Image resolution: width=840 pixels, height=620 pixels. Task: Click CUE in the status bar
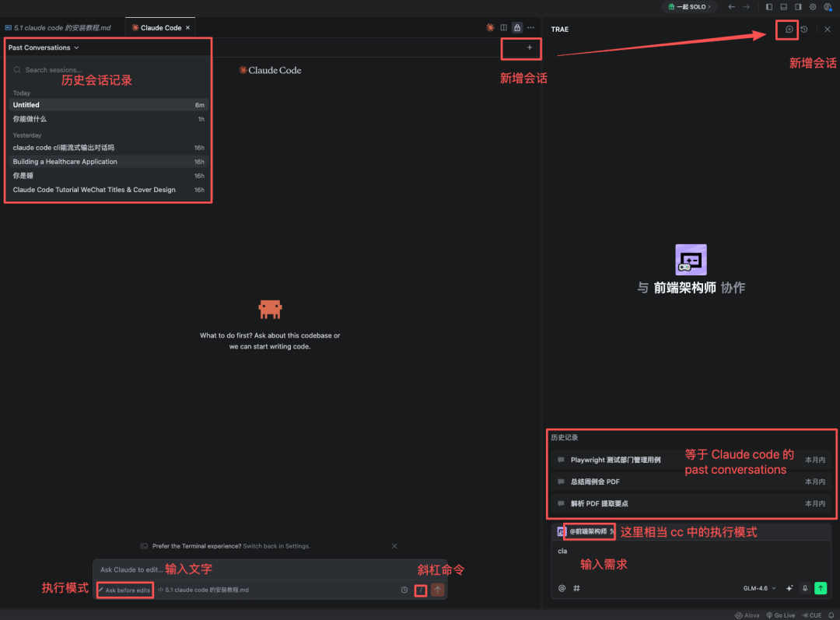pyautogui.click(x=811, y=615)
